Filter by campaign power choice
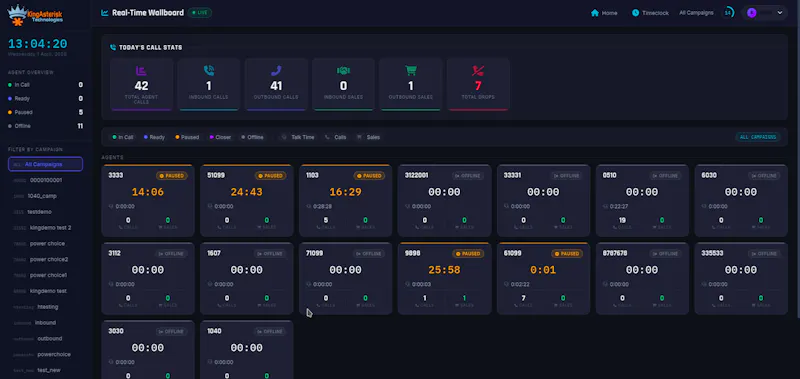Viewport: 800px width, 379px height. coord(45,243)
